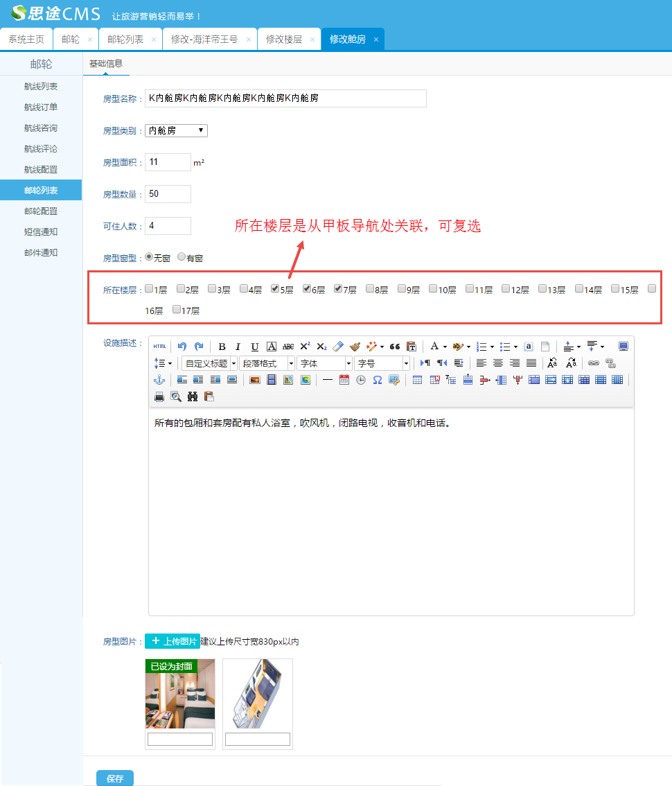The height and width of the screenshot is (786, 672).
Task: Select the 有窗 radio option
Action: tap(182, 257)
